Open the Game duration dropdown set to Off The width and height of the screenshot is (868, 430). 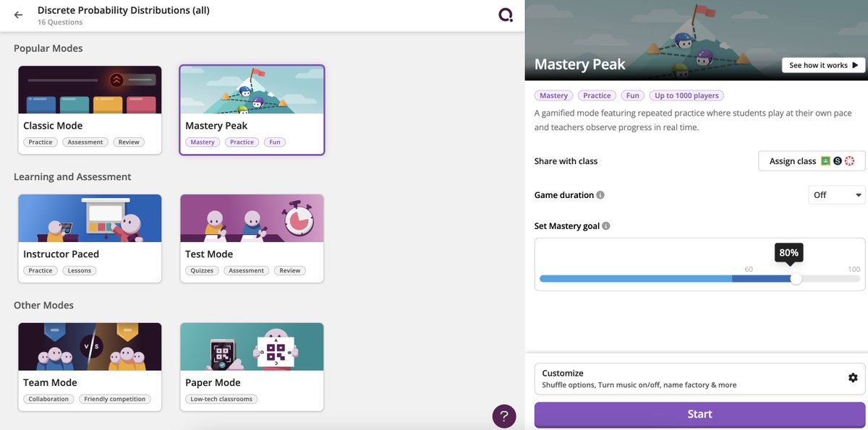837,195
